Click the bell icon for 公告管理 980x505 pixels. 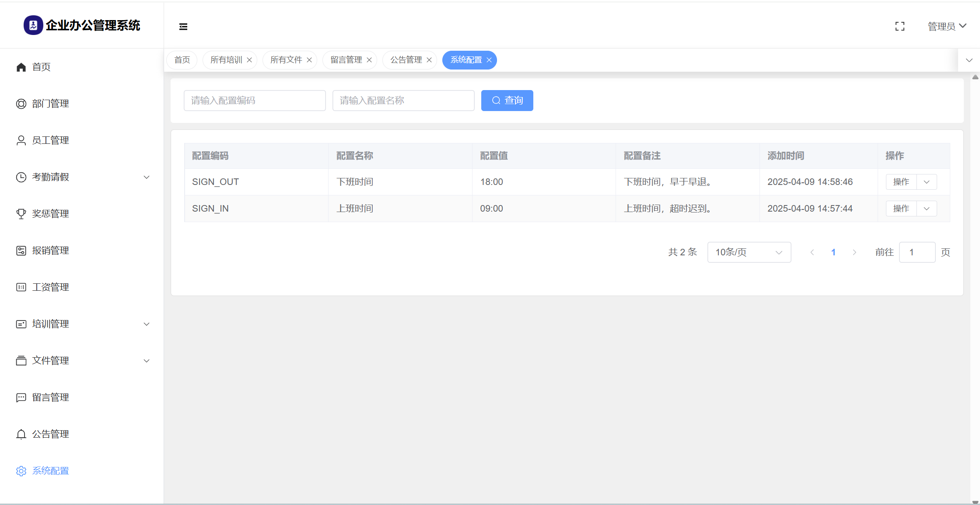click(x=21, y=434)
